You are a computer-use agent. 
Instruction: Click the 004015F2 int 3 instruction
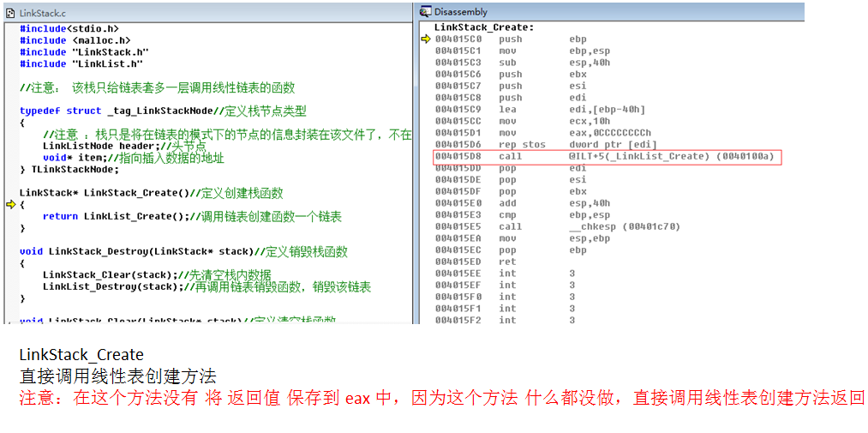tap(505, 320)
